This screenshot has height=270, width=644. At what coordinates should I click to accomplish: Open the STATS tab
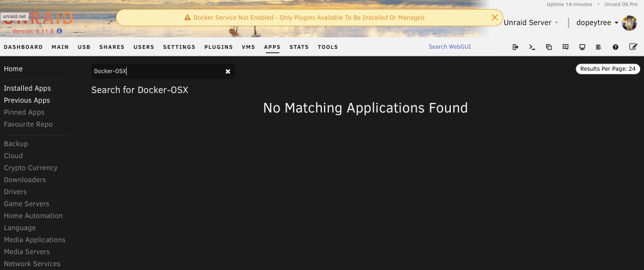tap(299, 47)
